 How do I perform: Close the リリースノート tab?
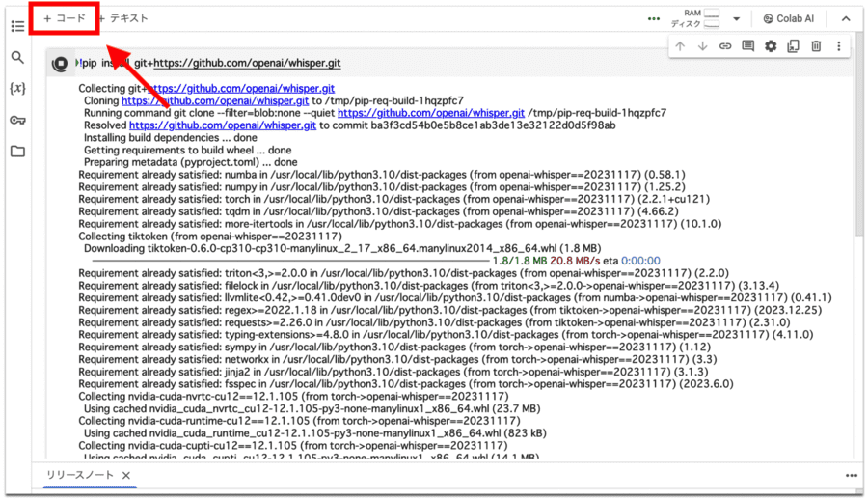point(126,476)
